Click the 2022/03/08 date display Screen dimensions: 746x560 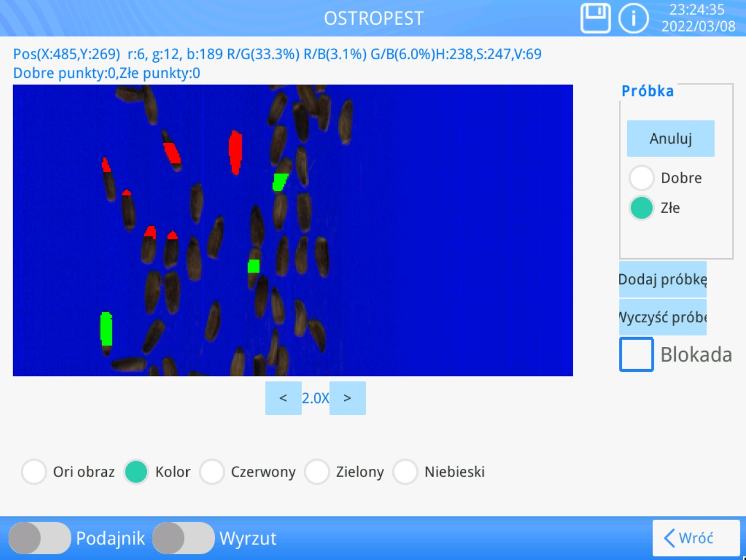point(698,26)
